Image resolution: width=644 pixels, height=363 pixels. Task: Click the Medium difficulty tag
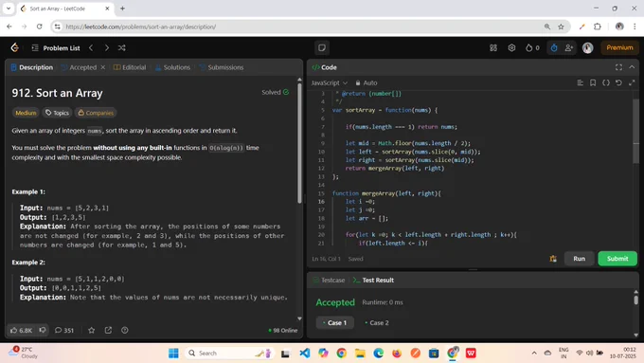[26, 113]
